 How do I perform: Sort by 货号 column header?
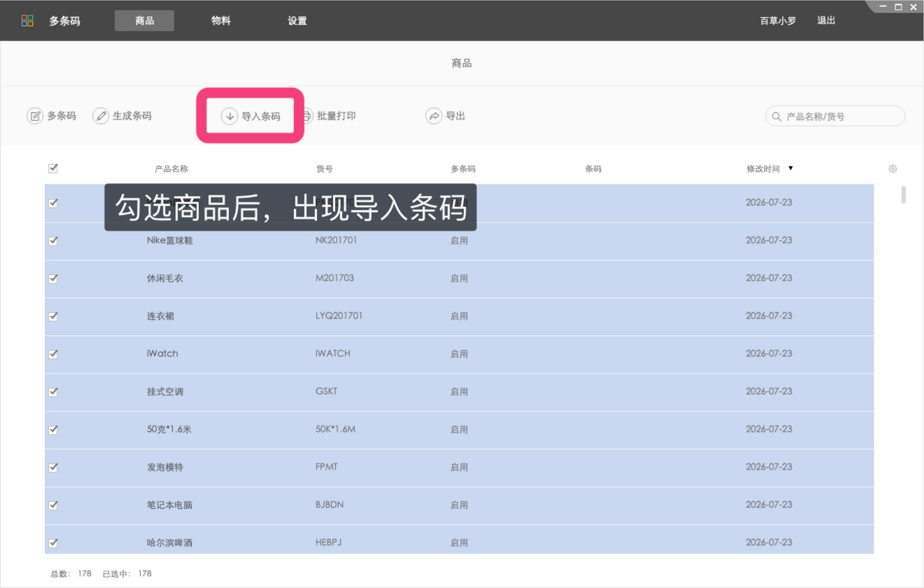pyautogui.click(x=324, y=169)
